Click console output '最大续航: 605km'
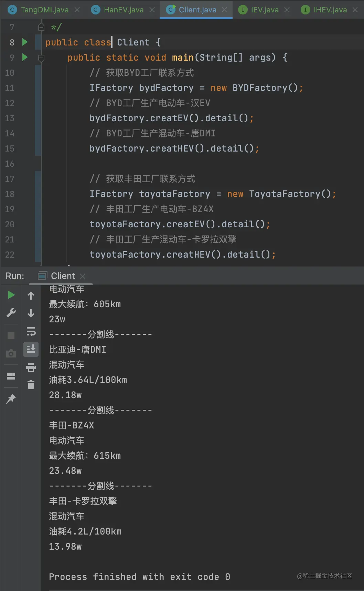 click(85, 304)
